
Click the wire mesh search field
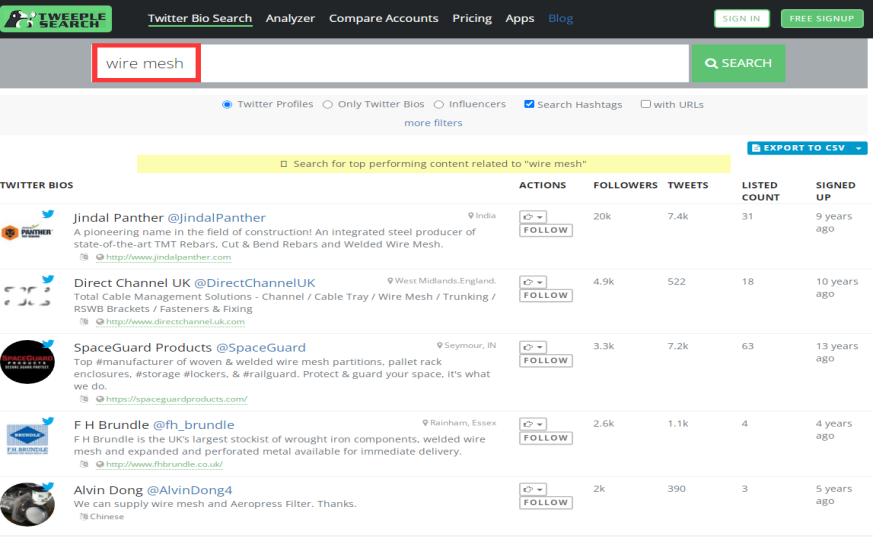(390, 63)
